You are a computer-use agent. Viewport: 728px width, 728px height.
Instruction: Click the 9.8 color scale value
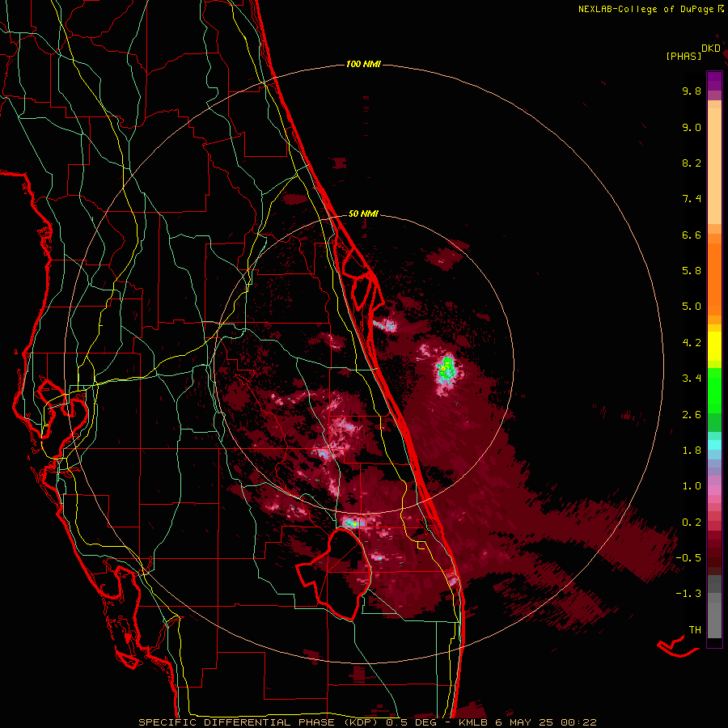tap(692, 91)
